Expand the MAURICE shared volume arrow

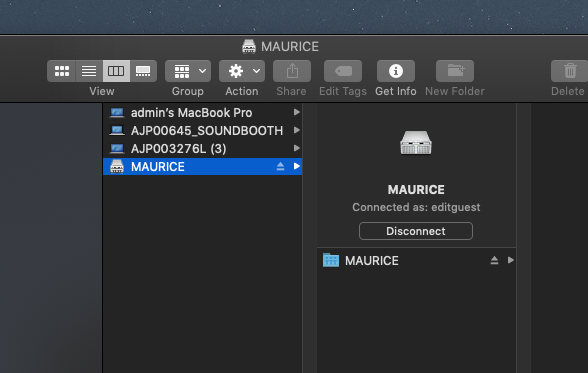click(x=510, y=260)
